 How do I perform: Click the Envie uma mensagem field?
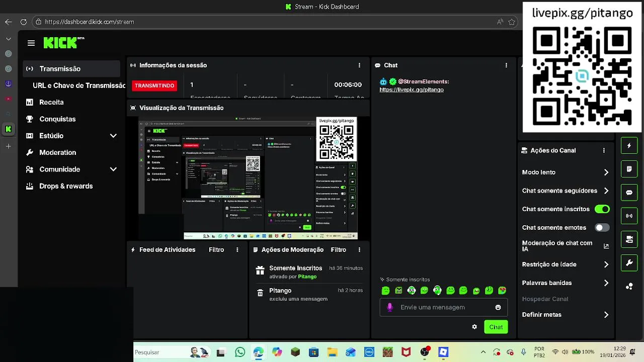coord(444,307)
